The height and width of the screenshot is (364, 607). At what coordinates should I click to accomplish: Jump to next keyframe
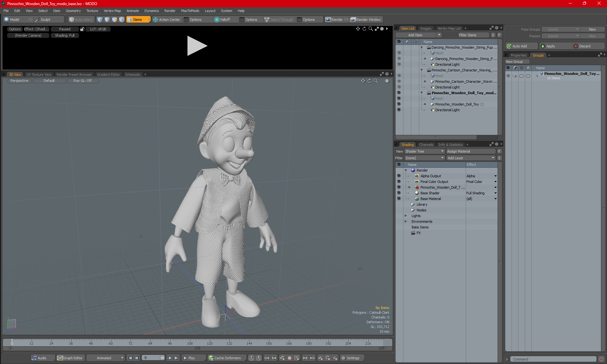pos(305,358)
